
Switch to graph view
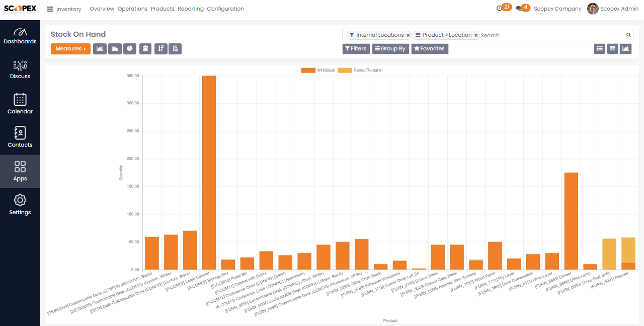point(625,49)
